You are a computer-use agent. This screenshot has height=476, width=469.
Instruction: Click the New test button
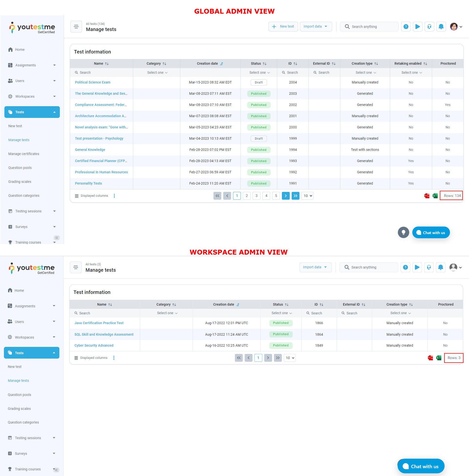coord(283,27)
